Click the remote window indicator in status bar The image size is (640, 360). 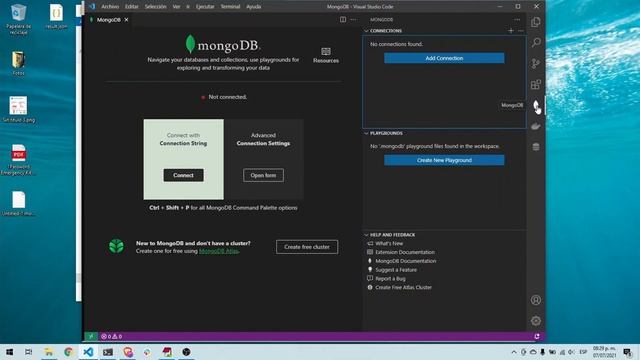(x=91, y=336)
